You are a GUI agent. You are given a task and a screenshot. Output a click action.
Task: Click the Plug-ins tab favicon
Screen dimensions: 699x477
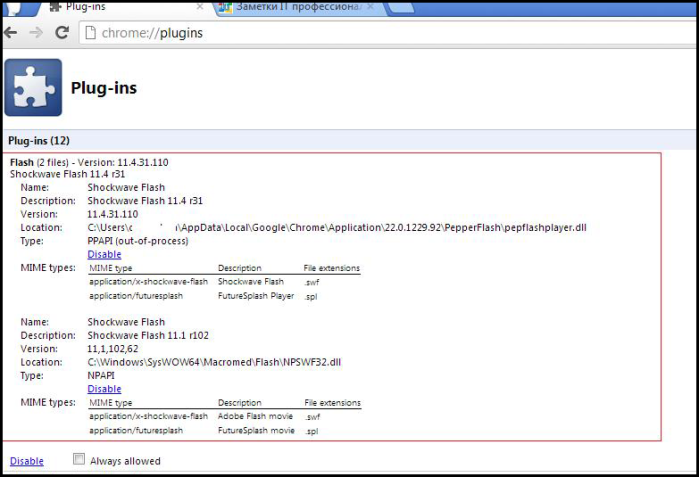point(55,7)
